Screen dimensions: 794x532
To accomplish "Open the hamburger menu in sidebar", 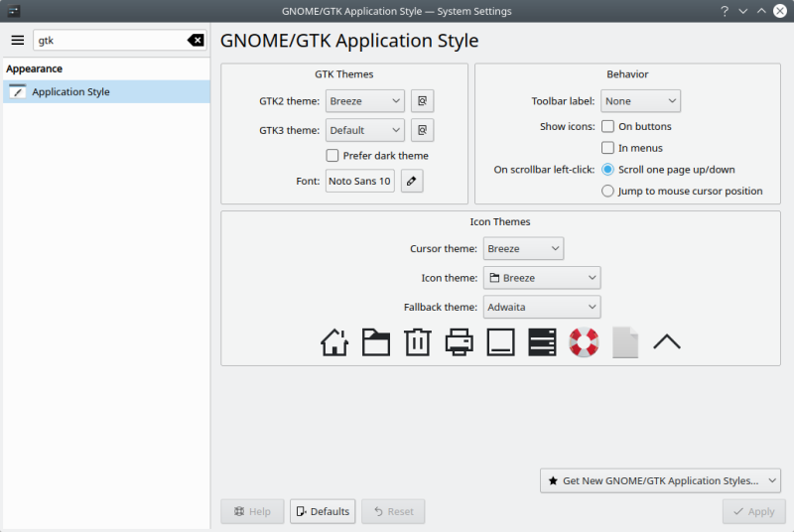I will 17,40.
